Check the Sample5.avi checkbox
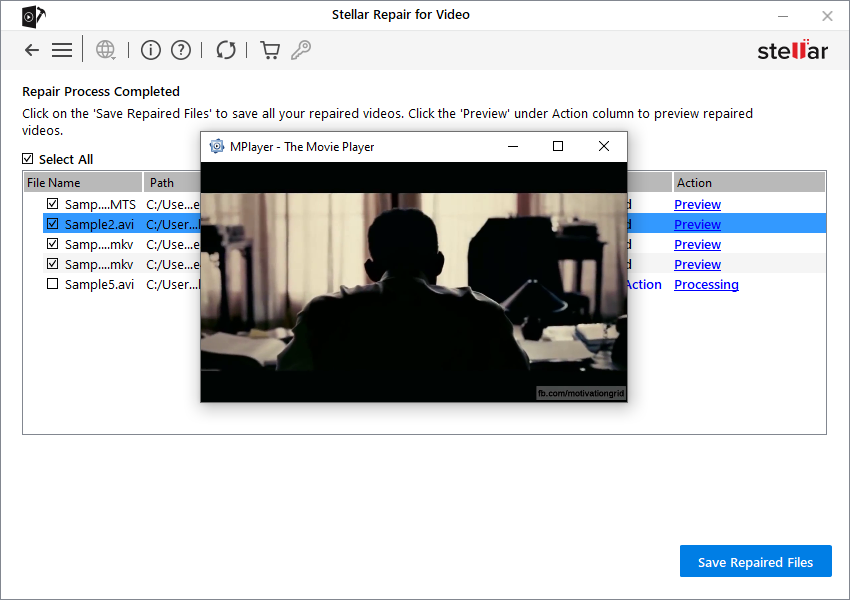This screenshot has height=600, width=850. click(53, 284)
